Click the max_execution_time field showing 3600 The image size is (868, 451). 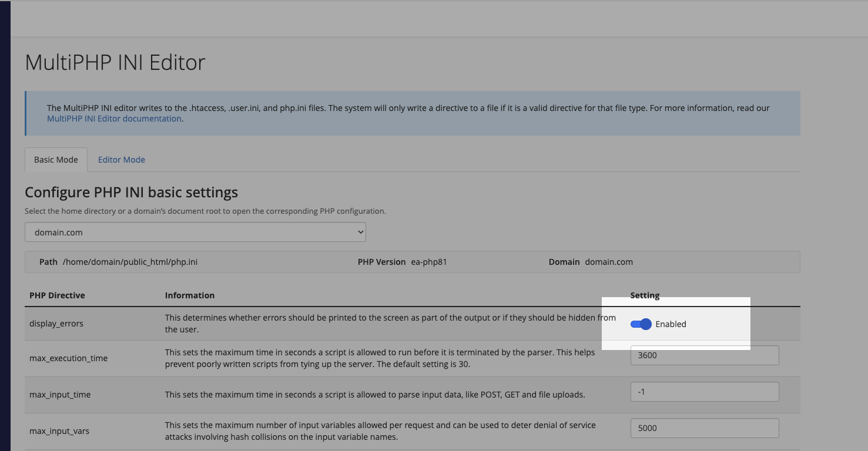[x=704, y=355]
